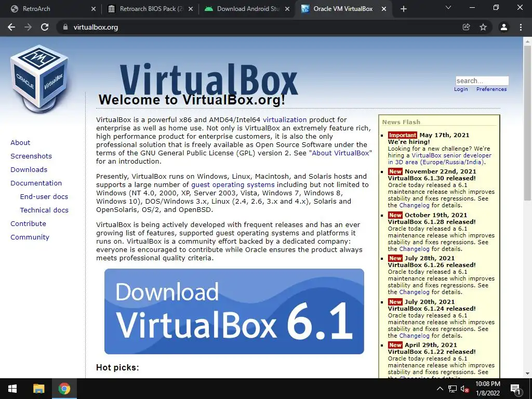The image size is (532, 399).
Task: Show hidden system tray icons
Action: (440, 389)
